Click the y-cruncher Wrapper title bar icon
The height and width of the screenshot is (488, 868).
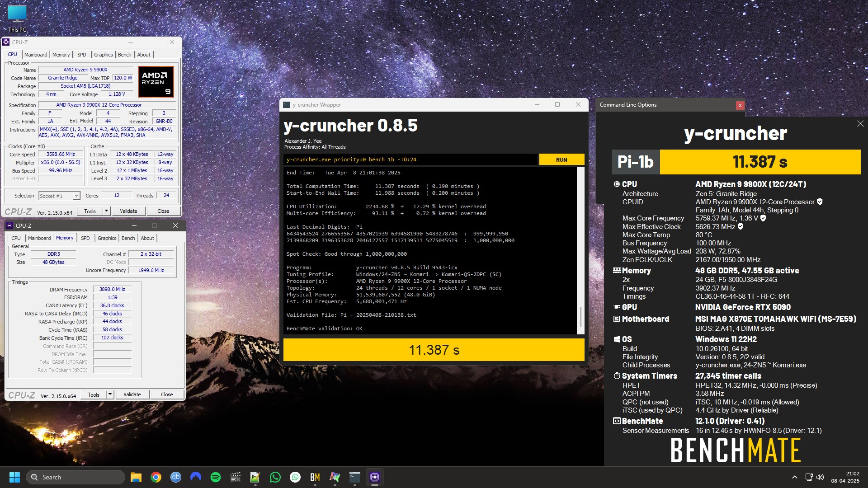[x=286, y=105]
